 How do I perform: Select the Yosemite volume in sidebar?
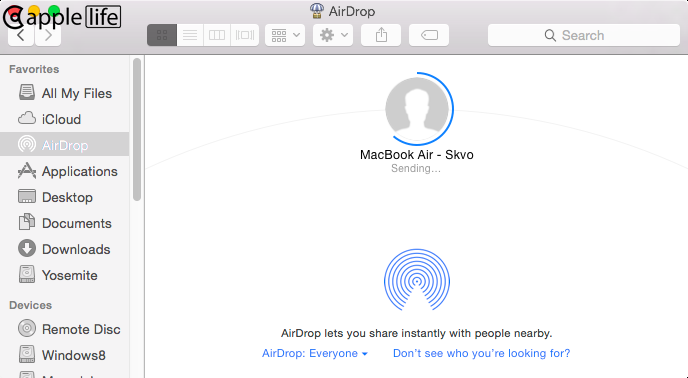tap(65, 275)
